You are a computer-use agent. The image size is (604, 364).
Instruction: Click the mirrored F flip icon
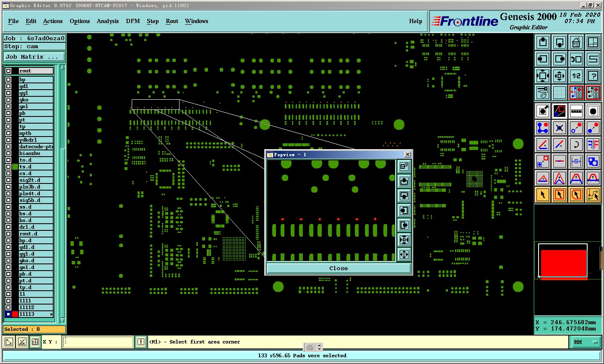(x=593, y=145)
